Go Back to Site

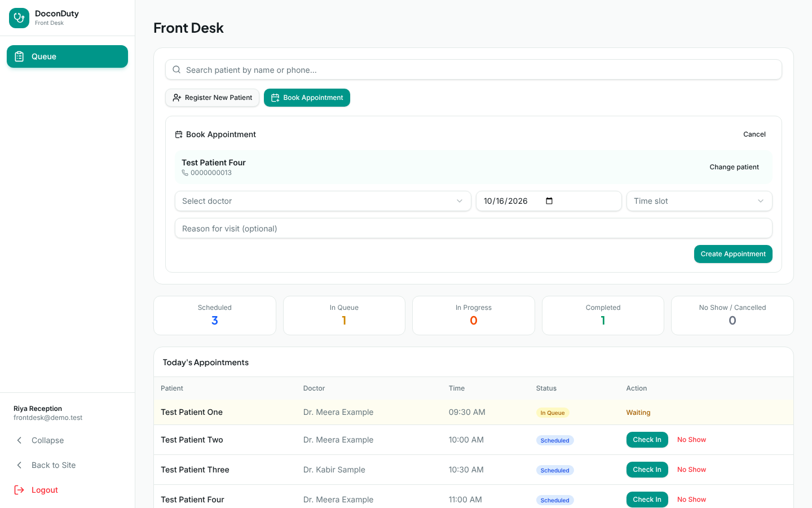(67, 465)
